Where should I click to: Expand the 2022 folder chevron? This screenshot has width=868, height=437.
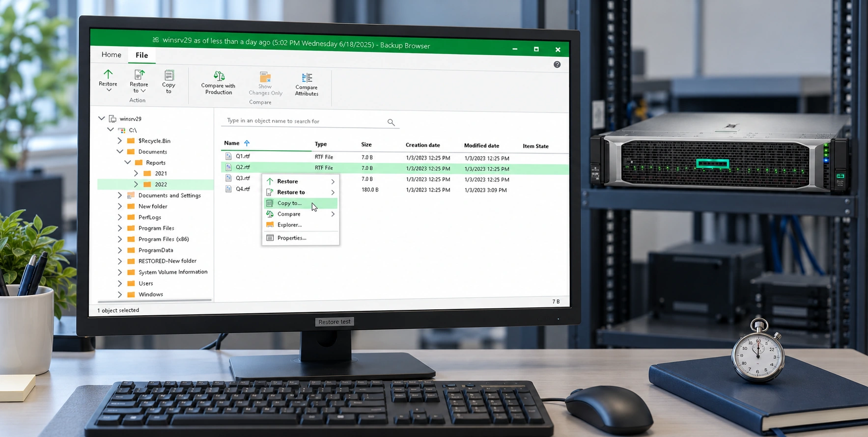pyautogui.click(x=136, y=184)
